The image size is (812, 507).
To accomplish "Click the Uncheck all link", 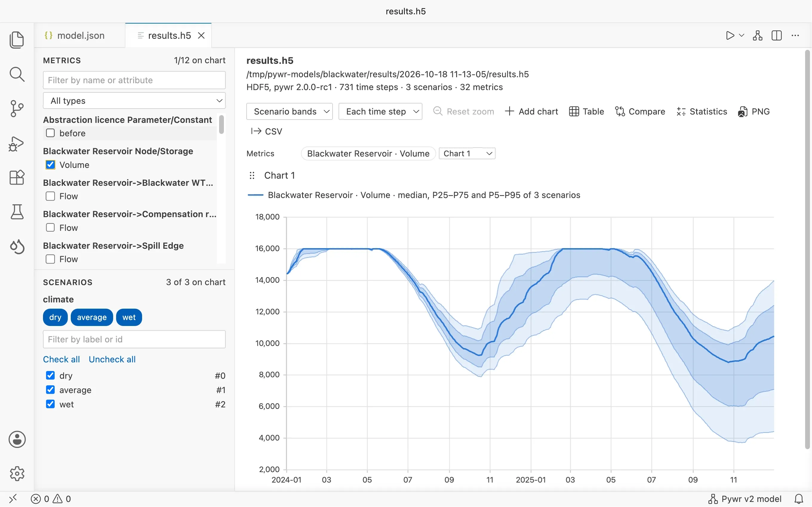I will [112, 359].
